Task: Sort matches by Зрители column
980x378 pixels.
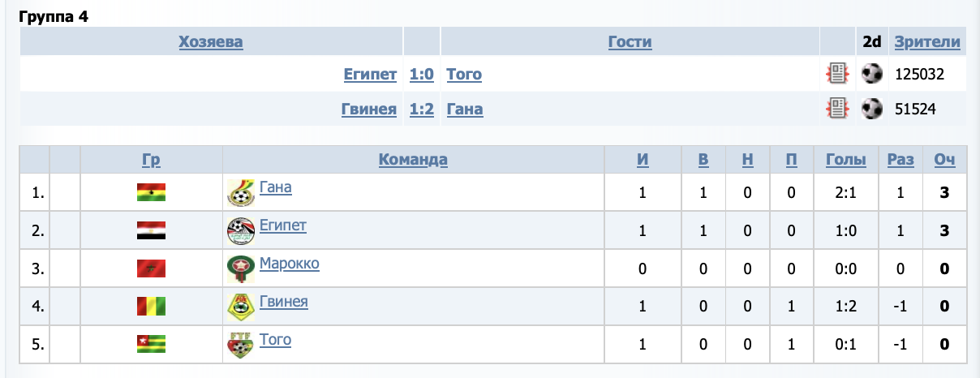Action: pyautogui.click(x=926, y=42)
